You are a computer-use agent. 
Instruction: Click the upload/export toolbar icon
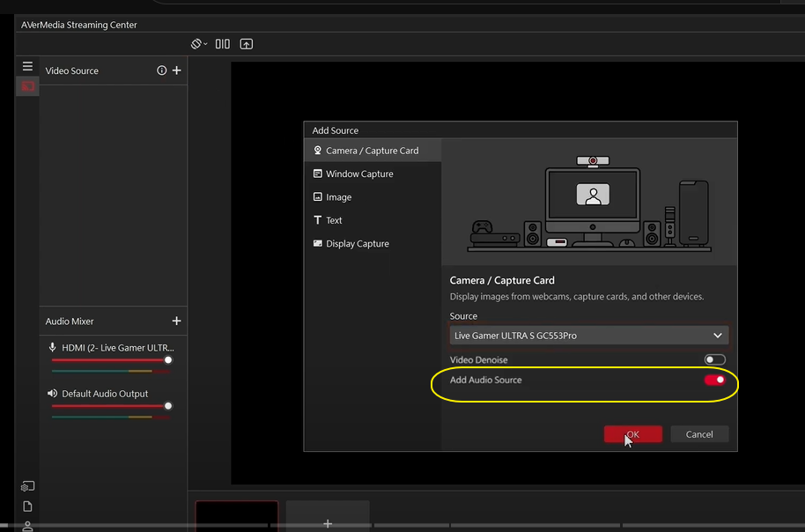point(247,44)
